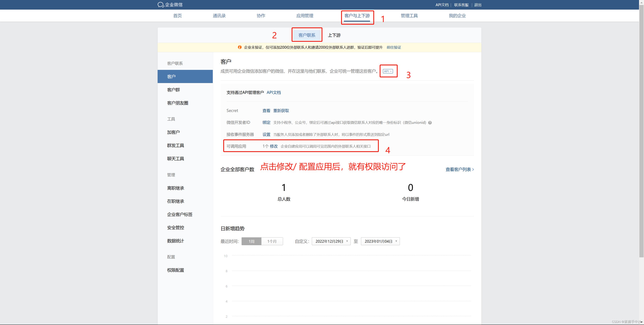644x325 pixels.
Task: Click 重新获取 to regenerate the Secret
Action: tap(281, 110)
